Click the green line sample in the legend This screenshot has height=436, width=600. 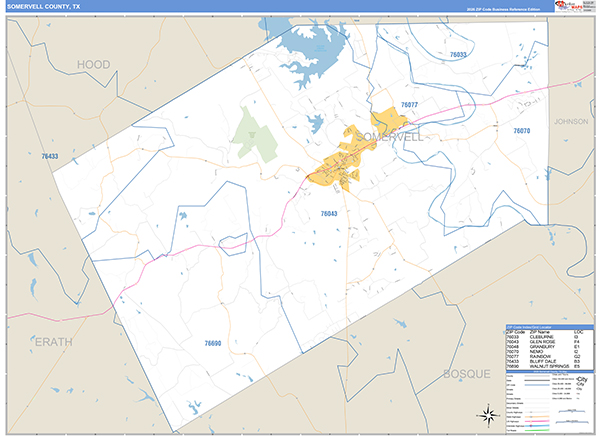(x=536, y=430)
